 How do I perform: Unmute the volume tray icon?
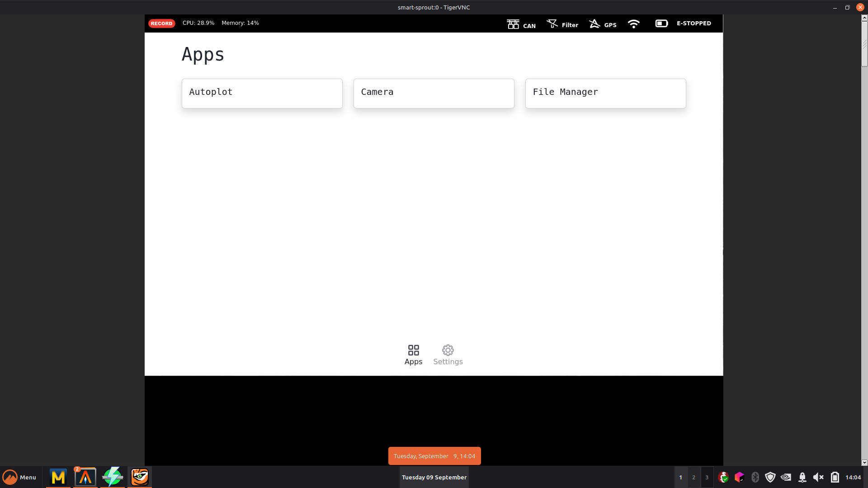pos(818,477)
